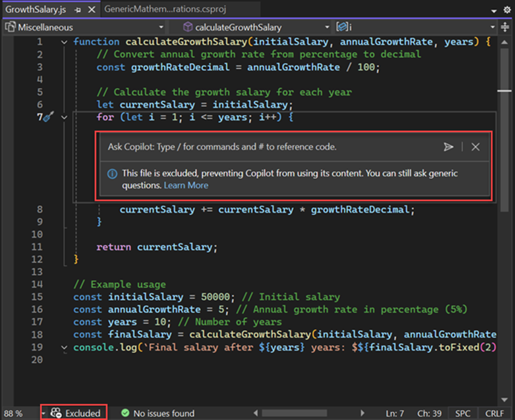
Task: Pin the GrowthSalary.js tab
Action: point(78,10)
